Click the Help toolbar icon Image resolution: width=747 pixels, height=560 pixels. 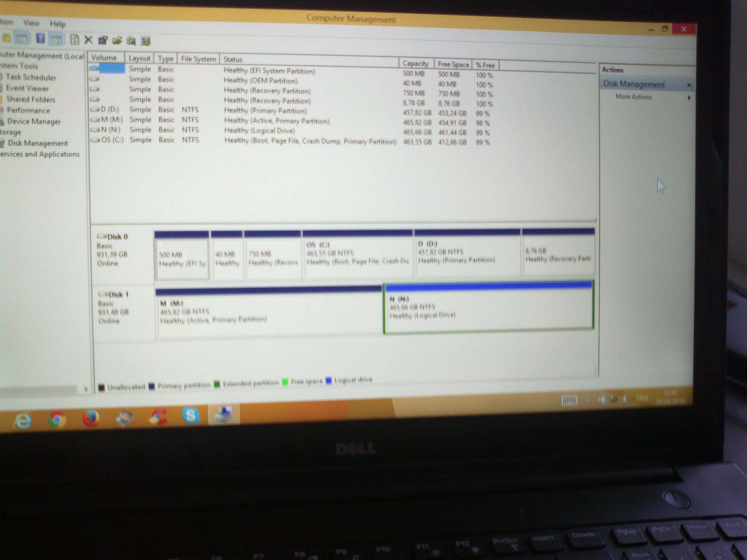click(x=41, y=39)
